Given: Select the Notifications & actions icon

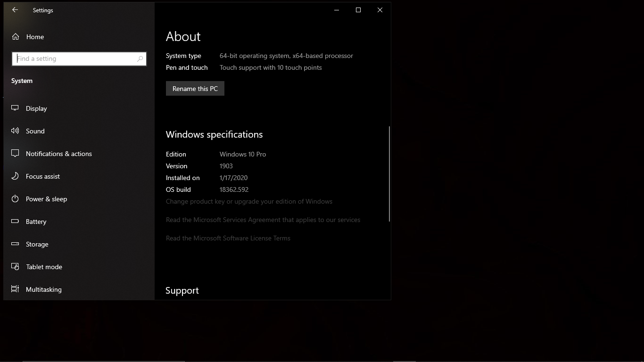Looking at the screenshot, I should click(15, 154).
